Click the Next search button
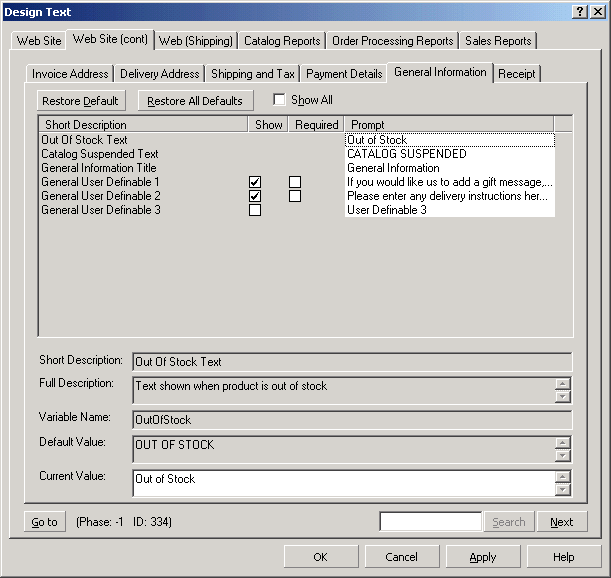Viewport: 611px width, 578px height. coord(561,522)
